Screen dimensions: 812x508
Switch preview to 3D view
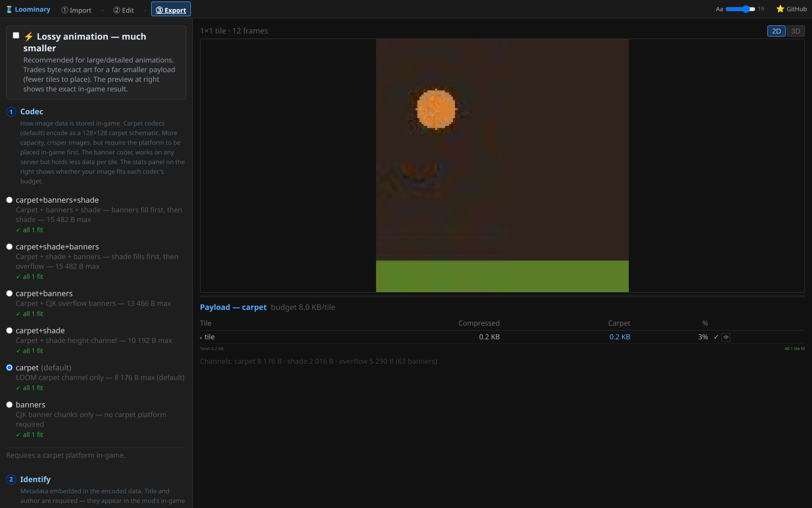pyautogui.click(x=796, y=31)
